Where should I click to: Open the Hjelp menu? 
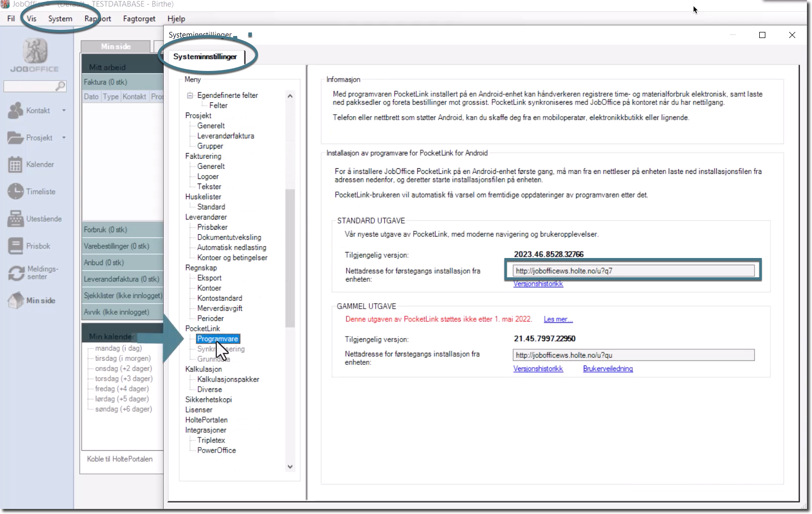(x=176, y=19)
